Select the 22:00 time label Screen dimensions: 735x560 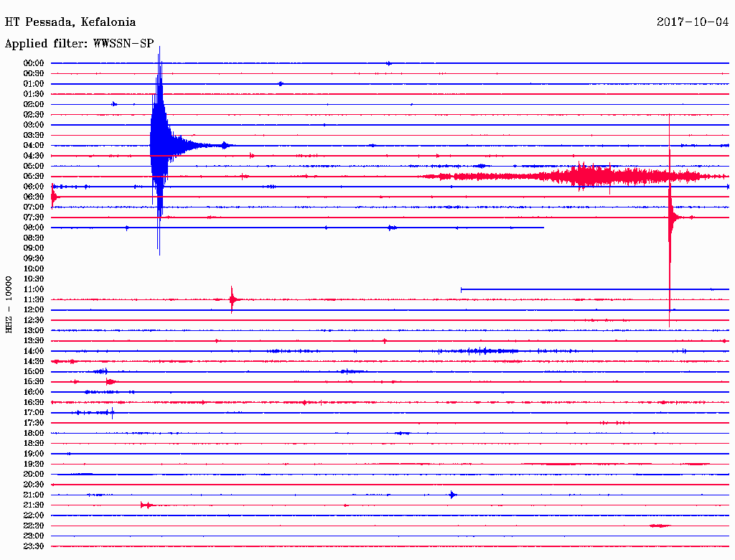pyautogui.click(x=34, y=515)
